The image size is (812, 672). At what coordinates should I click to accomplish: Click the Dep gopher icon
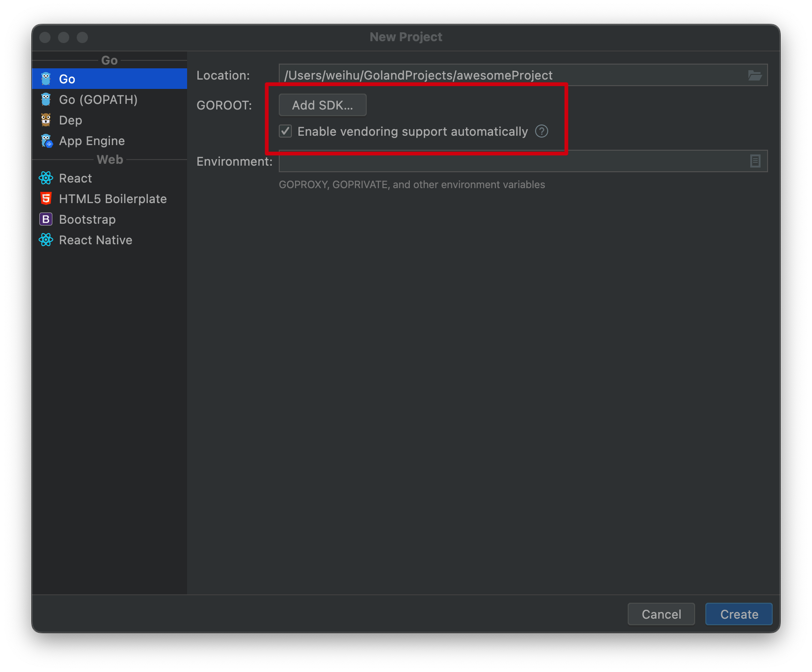46,120
